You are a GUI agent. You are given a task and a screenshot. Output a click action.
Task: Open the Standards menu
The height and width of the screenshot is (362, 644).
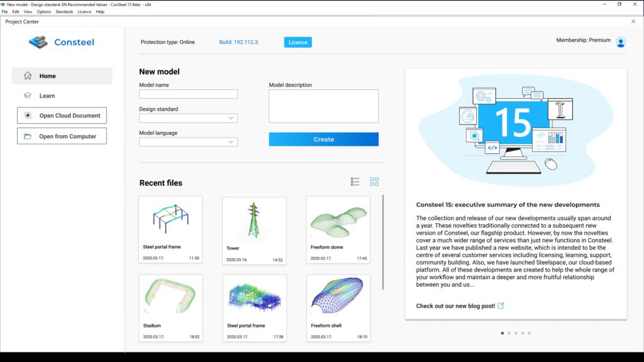tap(64, 12)
